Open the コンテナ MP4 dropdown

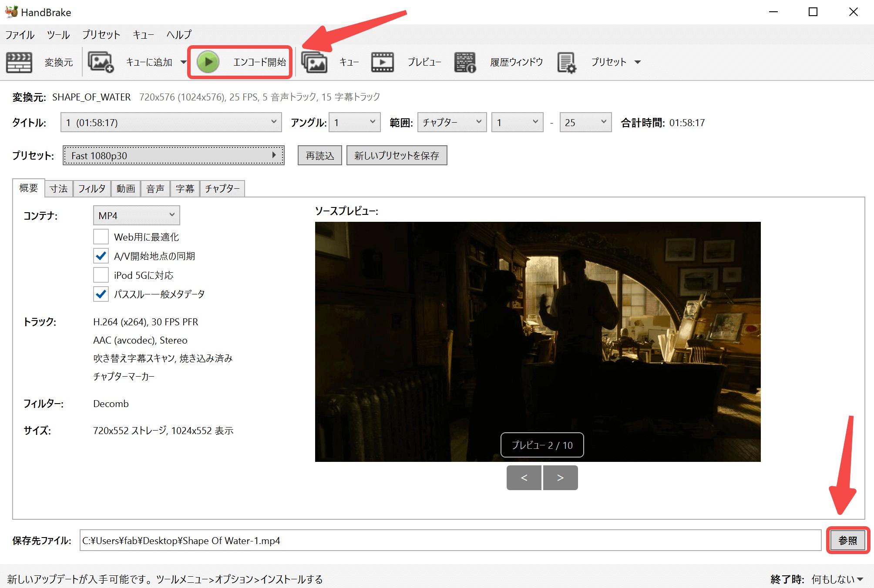point(136,215)
